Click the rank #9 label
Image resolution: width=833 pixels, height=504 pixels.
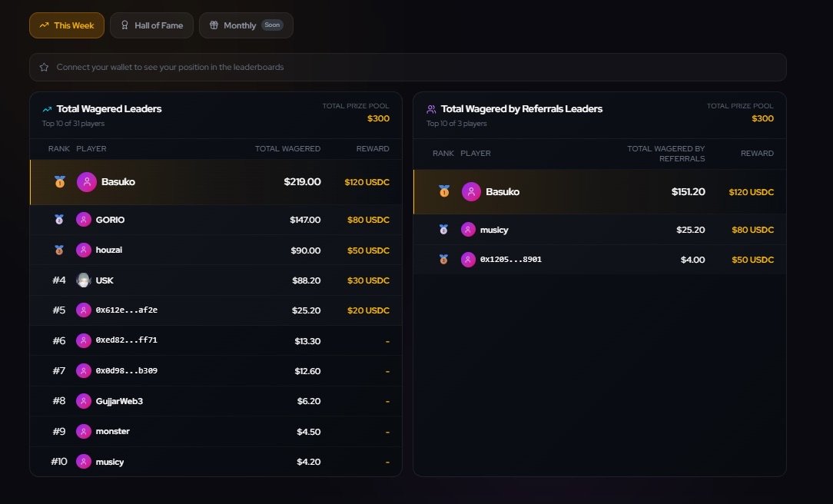pyautogui.click(x=59, y=431)
